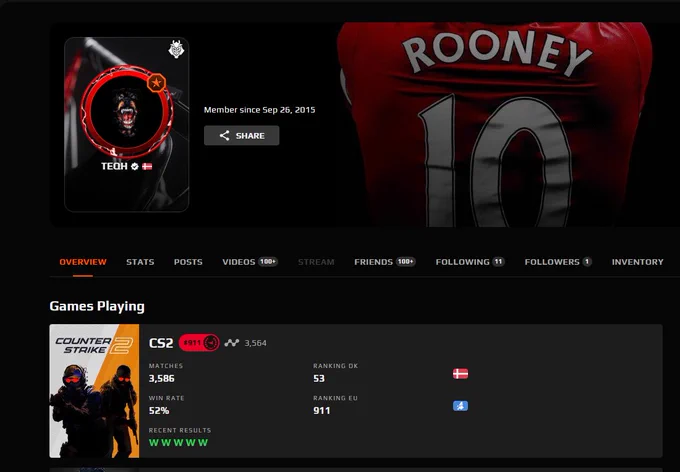The height and width of the screenshot is (472, 680).
Task: Click the G2 team logo on profile card
Action: tap(176, 49)
